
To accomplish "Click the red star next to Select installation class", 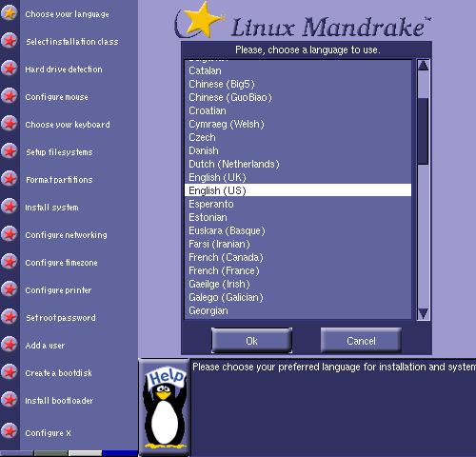I will tap(10, 41).
